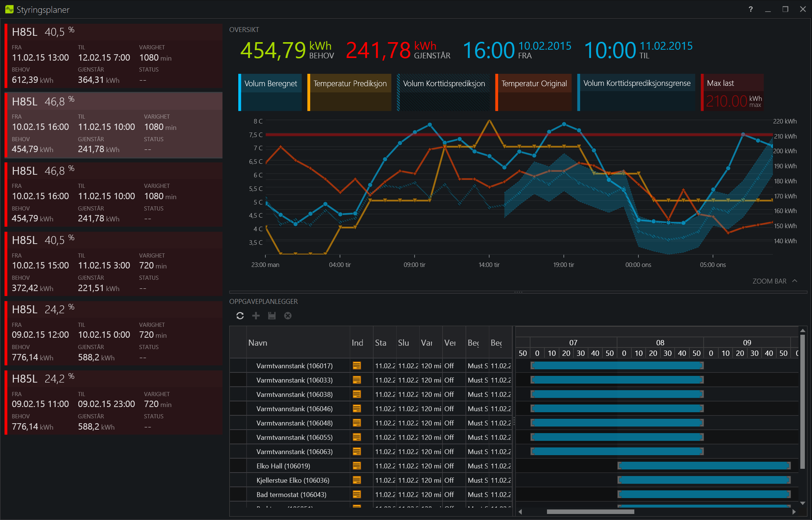Image resolution: width=812 pixels, height=520 pixels.
Task: Open help with the question mark icon
Action: pos(751,9)
